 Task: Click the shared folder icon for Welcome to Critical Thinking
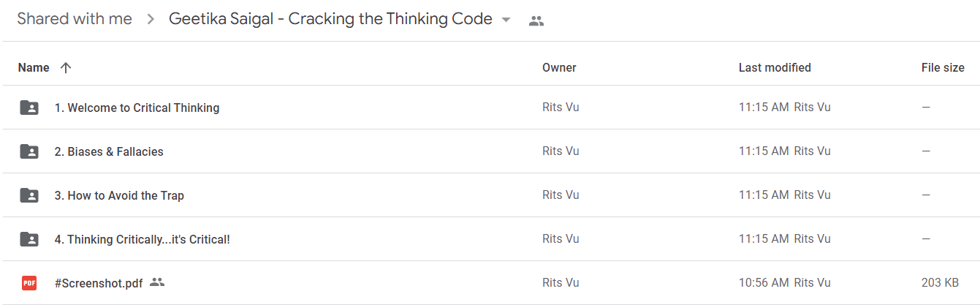29,108
